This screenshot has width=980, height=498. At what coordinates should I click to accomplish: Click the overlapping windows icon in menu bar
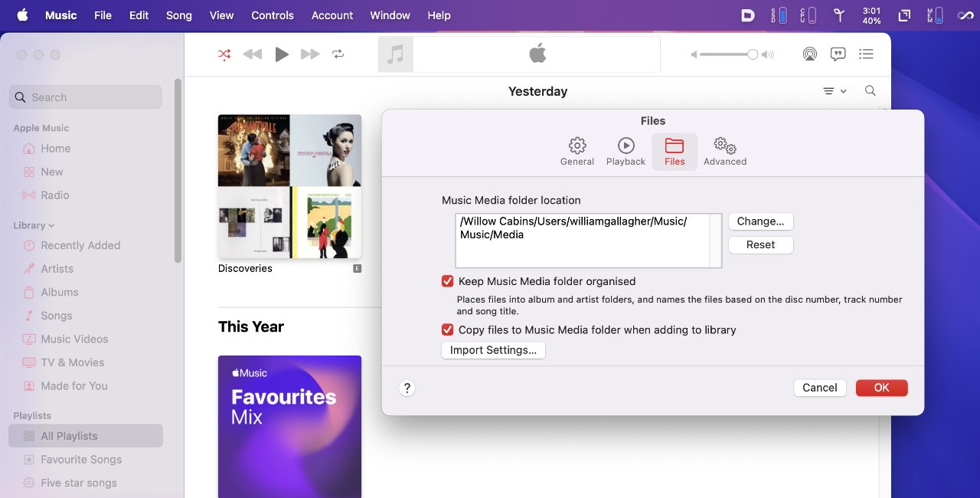point(904,15)
